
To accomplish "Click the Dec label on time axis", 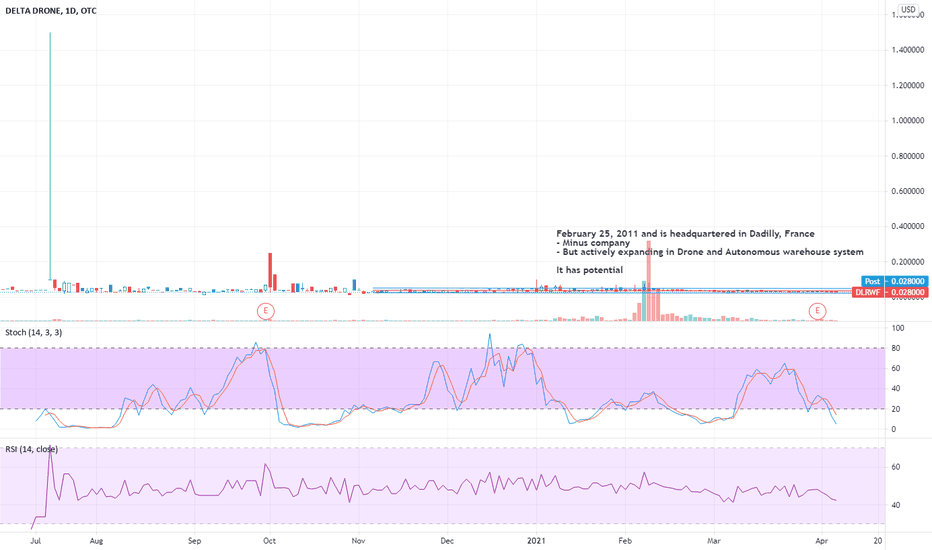I will 447,540.
